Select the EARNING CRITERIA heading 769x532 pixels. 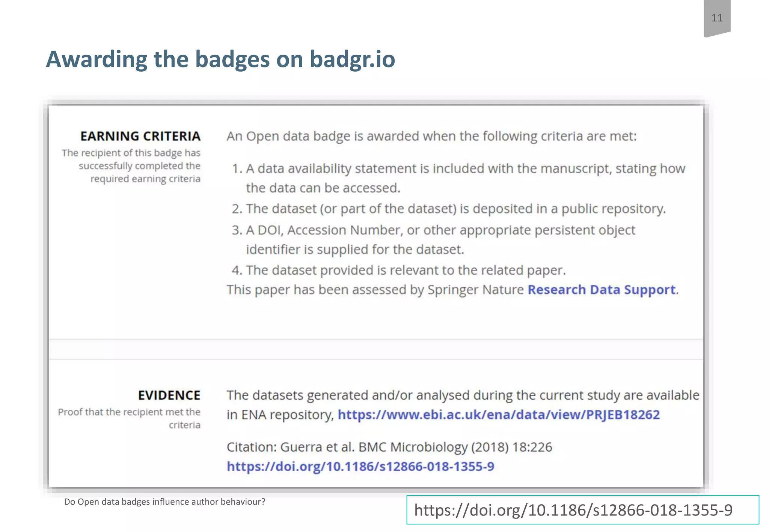pos(140,136)
